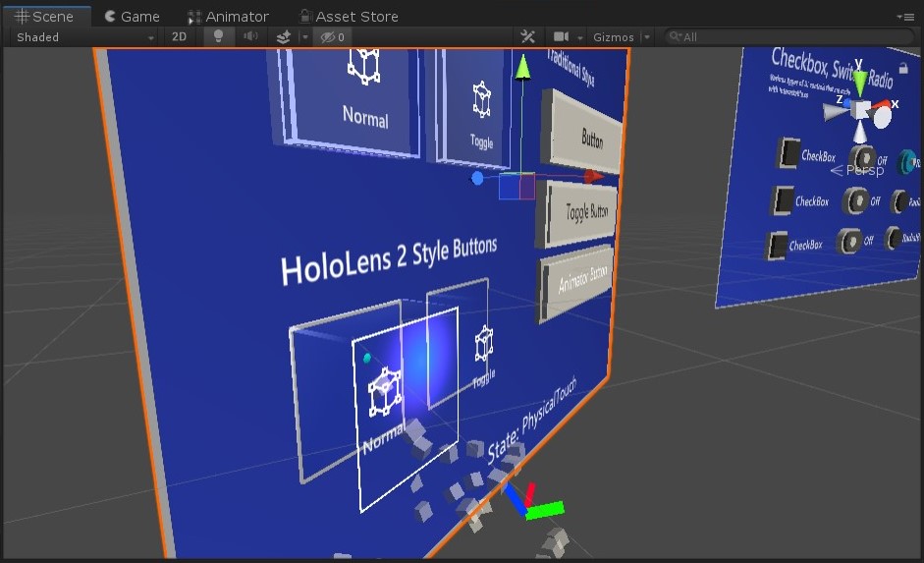Viewport: 924px width, 563px height.
Task: Click the Traditional Style label
Action: (571, 67)
